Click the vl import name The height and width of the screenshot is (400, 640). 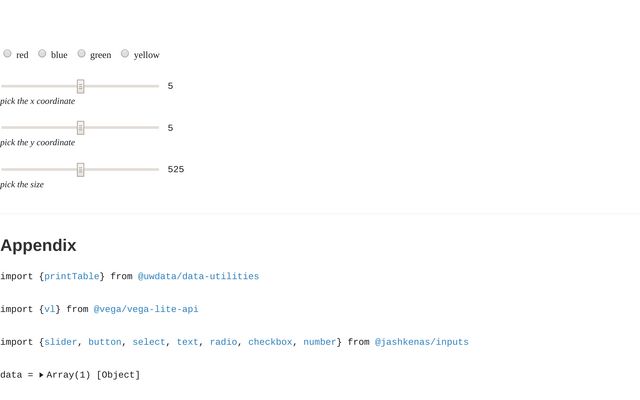[49, 309]
